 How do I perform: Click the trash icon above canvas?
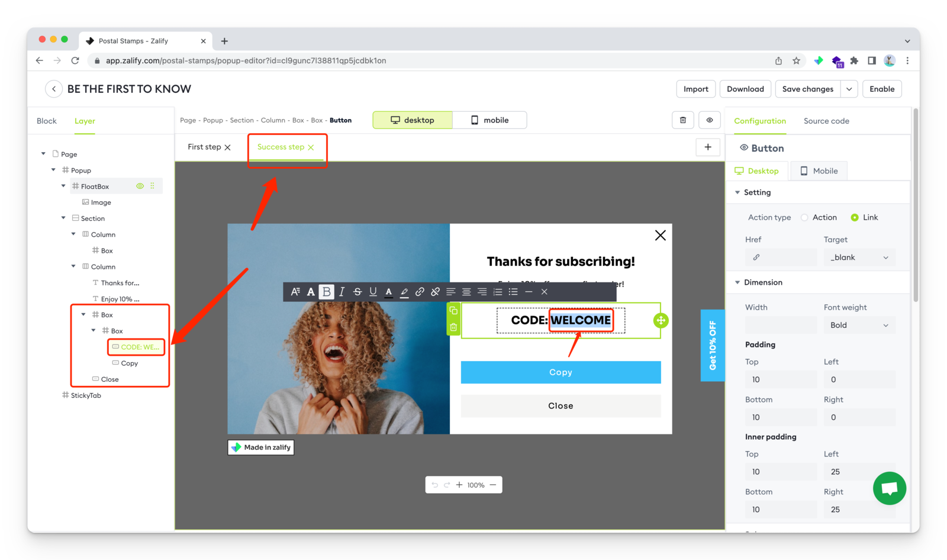click(682, 120)
